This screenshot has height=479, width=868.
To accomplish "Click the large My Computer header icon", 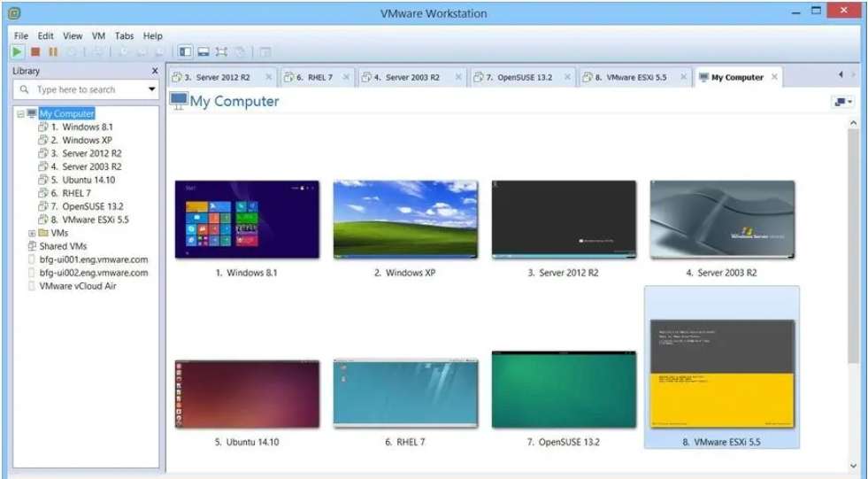I will click(x=179, y=101).
